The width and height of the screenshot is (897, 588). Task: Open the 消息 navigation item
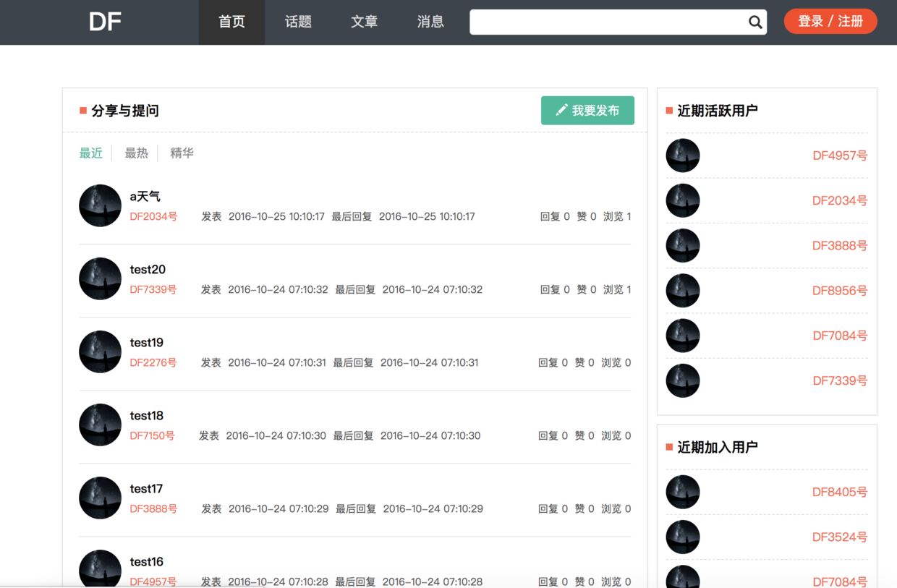pyautogui.click(x=430, y=22)
